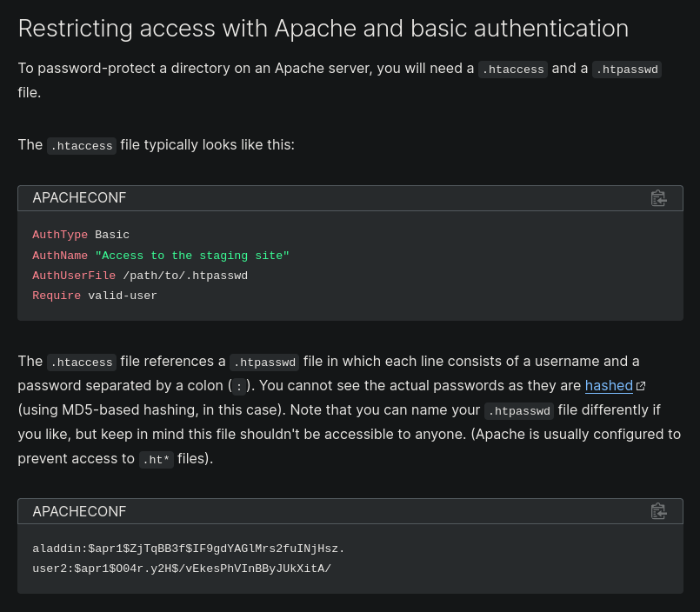Click the .htpasswd tag after 'name your'
700x612 pixels.
coord(519,411)
